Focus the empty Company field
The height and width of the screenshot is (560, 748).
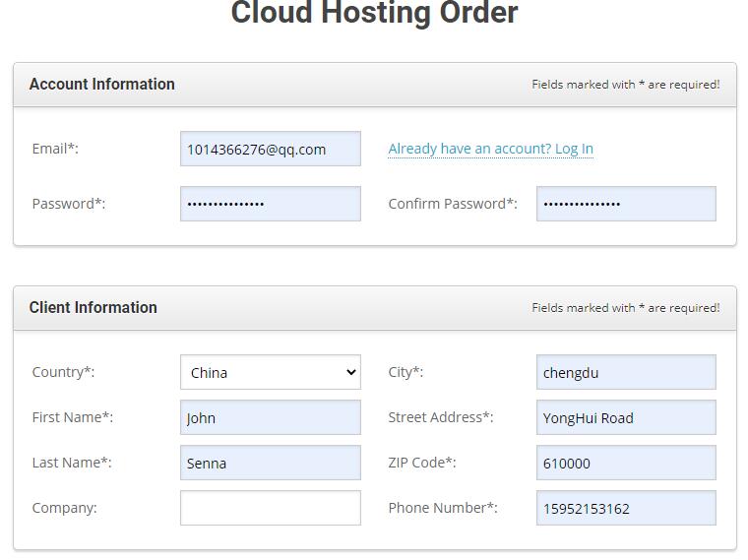point(271,508)
